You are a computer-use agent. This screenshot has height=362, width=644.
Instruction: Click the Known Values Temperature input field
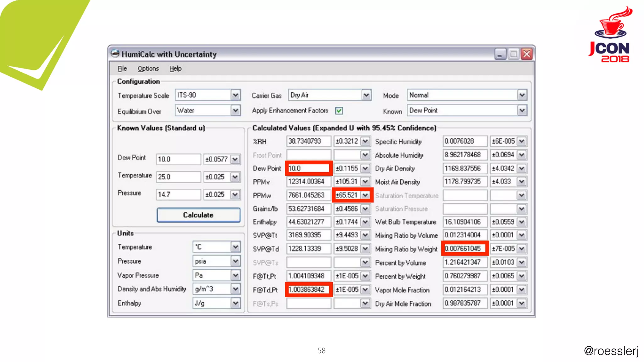pos(178,177)
